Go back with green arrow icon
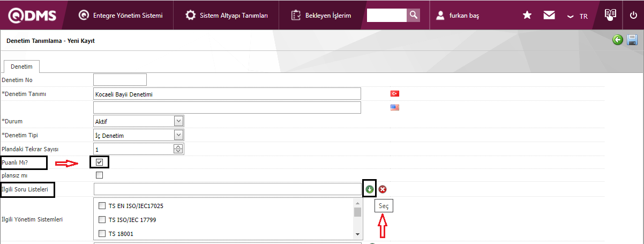This screenshot has height=244, width=644. [x=618, y=40]
